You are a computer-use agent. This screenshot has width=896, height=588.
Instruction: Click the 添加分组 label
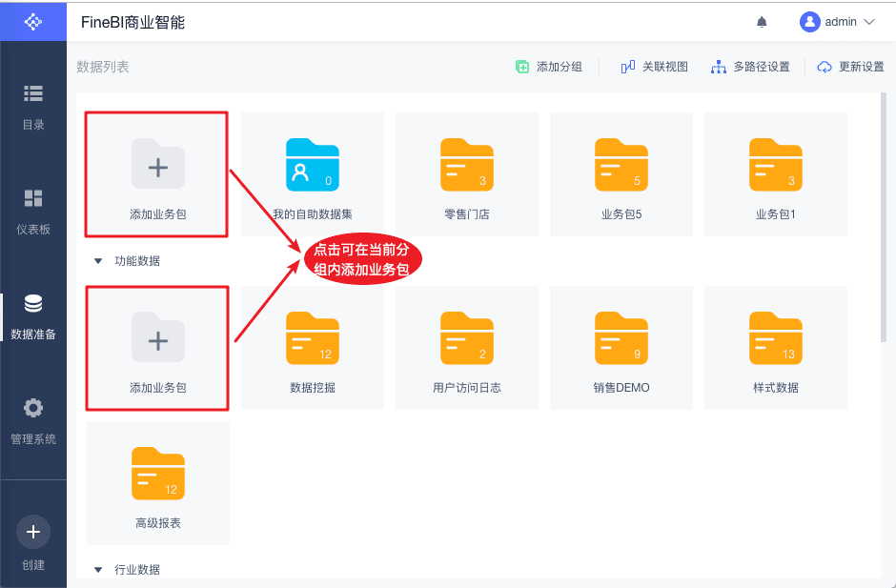click(x=559, y=67)
